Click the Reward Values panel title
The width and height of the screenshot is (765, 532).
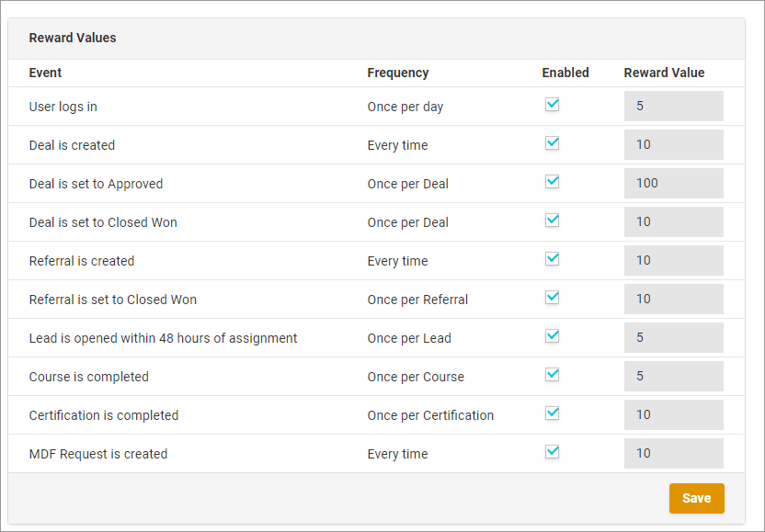pos(73,38)
